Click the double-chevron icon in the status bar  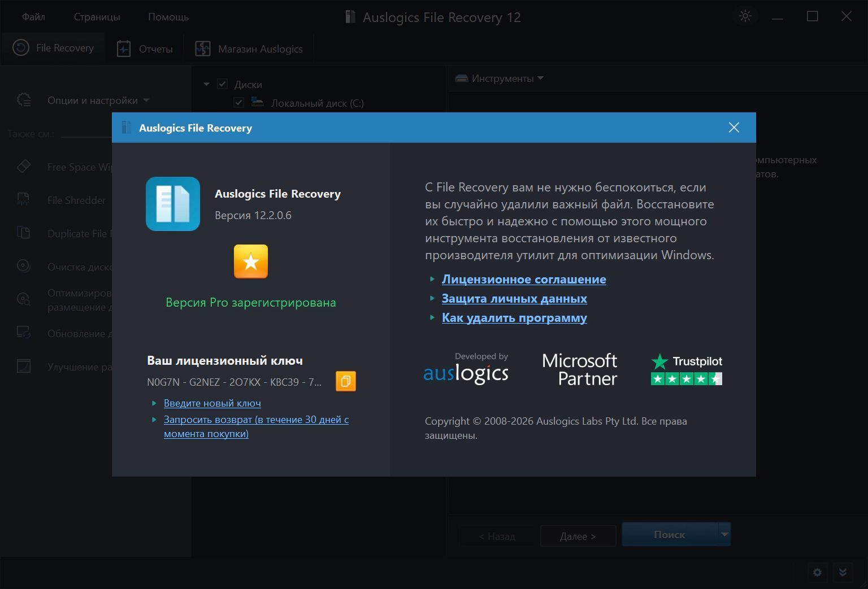click(843, 572)
